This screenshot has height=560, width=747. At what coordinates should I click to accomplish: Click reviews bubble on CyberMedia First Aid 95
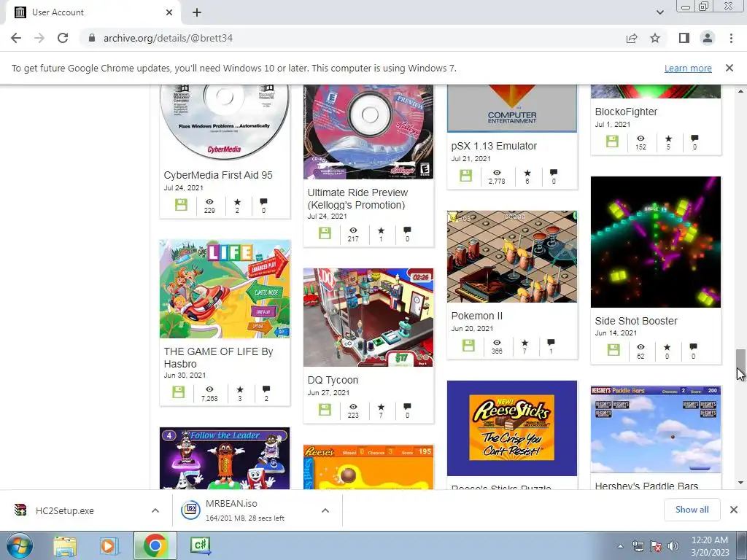point(263,202)
